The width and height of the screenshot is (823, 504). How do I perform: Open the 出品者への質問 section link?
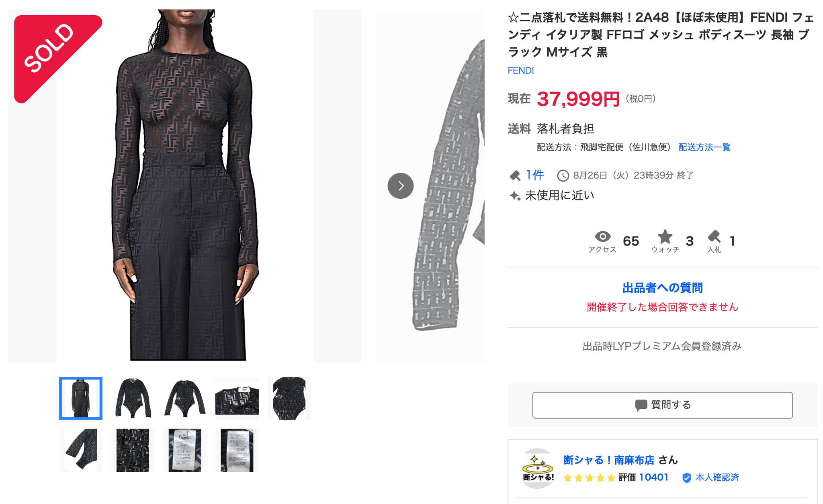[x=662, y=288]
